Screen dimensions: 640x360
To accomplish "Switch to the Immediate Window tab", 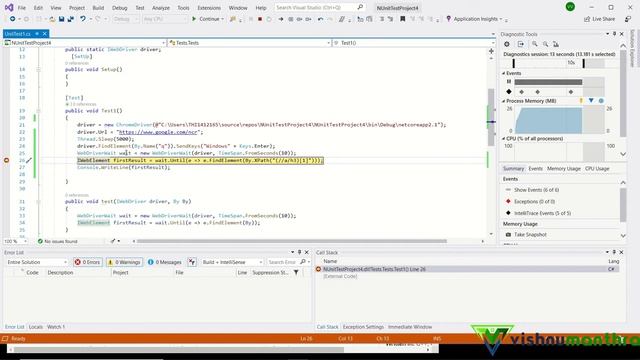I will 410,327.
